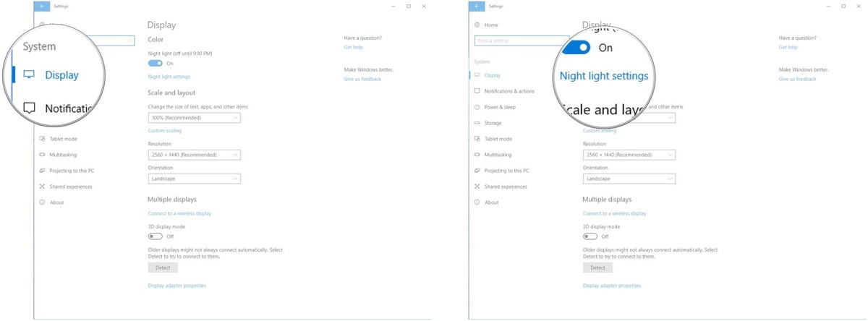The image size is (868, 321).
Task: Open Display adapter properties in left window
Action: click(177, 286)
